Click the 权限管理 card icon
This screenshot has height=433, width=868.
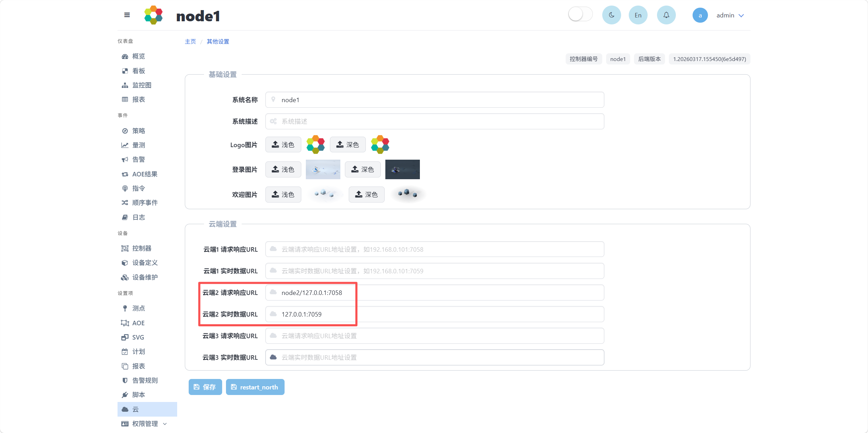[x=125, y=424]
